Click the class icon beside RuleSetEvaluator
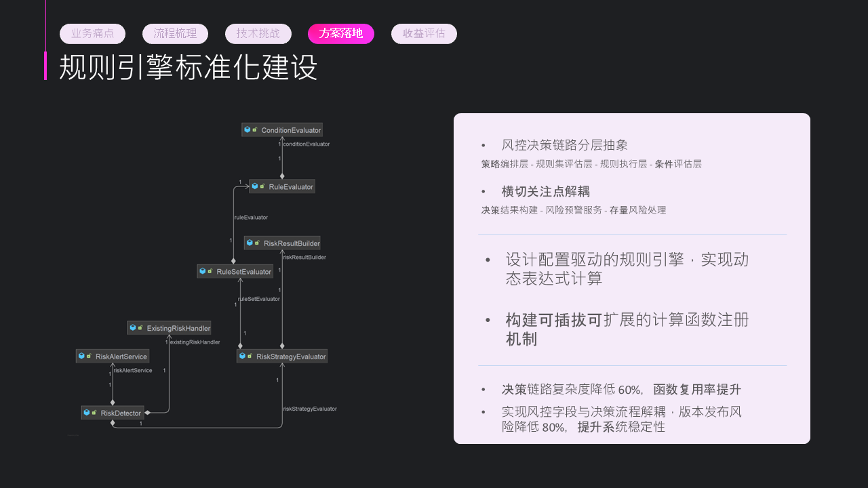The height and width of the screenshot is (488, 868). (x=203, y=271)
